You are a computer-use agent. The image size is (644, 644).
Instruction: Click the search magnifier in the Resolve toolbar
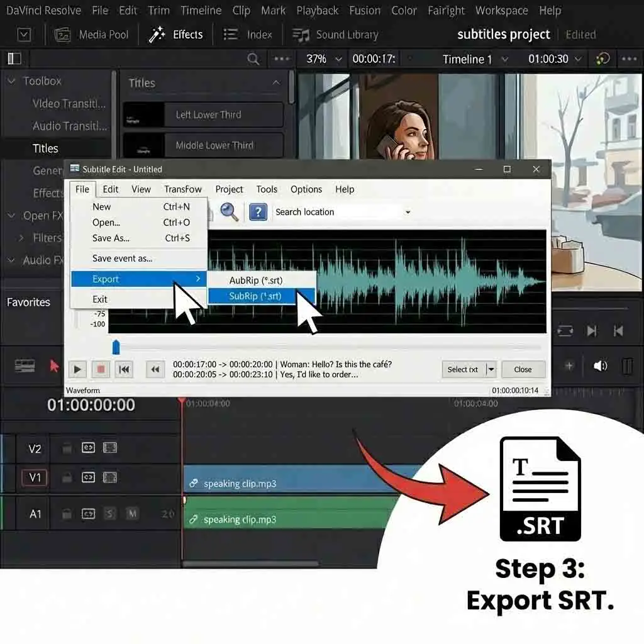coord(253,58)
